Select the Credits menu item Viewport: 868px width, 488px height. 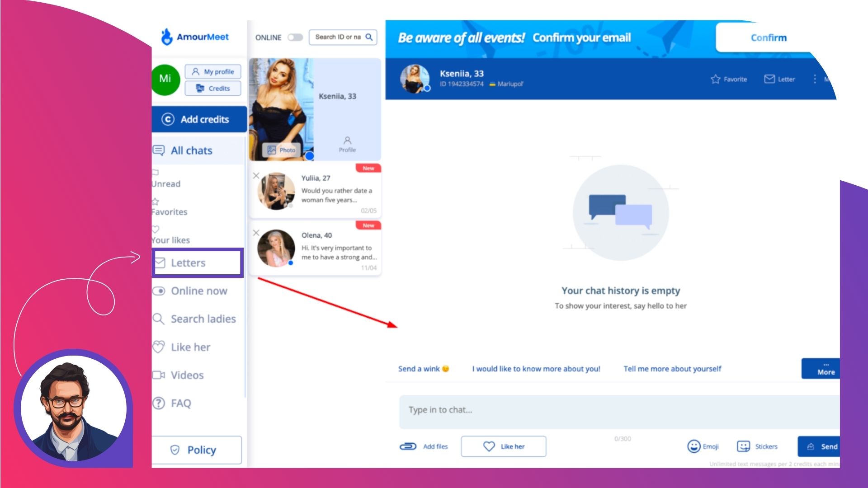point(213,88)
